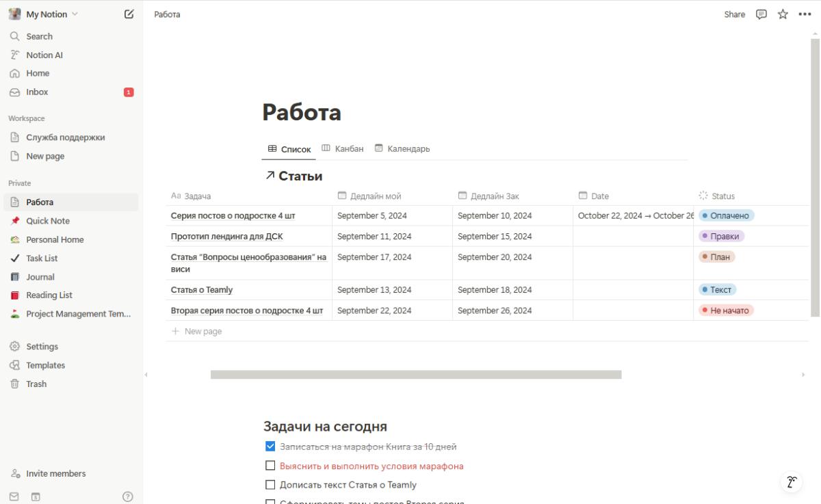Switch to the Календарь view tab
This screenshot has width=821, height=504.
[402, 148]
